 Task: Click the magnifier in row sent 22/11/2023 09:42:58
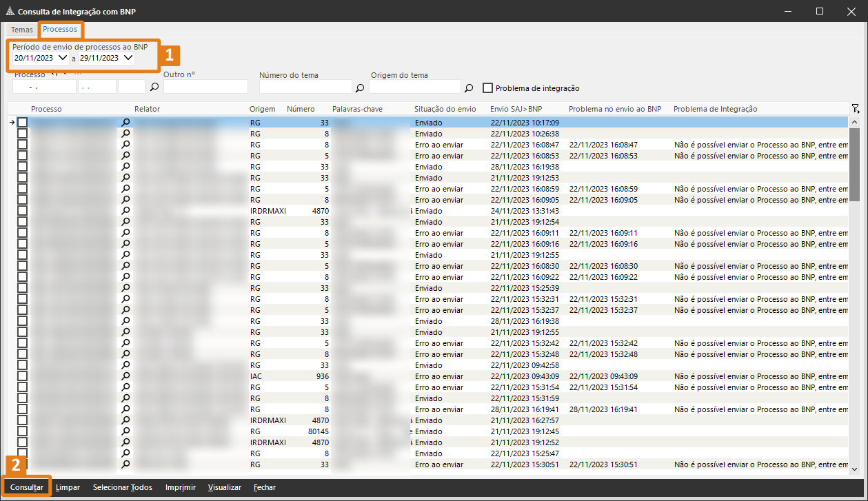[x=125, y=365]
